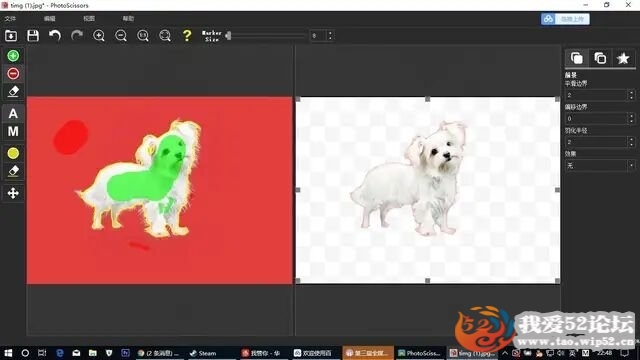This screenshot has width=640, height=360.
Task: Set zoom to actual size 1:1
Action: point(143,36)
